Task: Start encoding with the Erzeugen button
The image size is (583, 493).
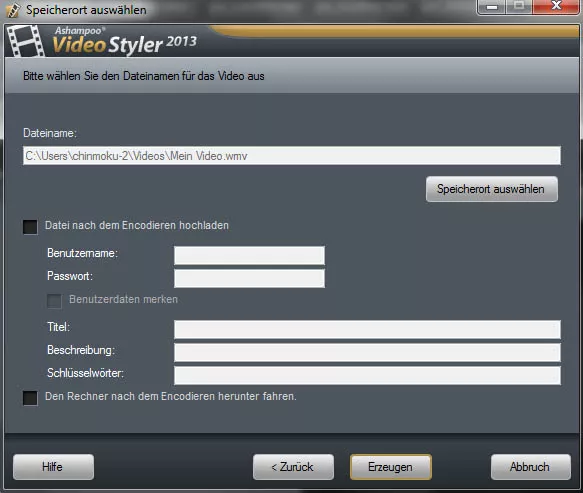Action: [x=391, y=467]
